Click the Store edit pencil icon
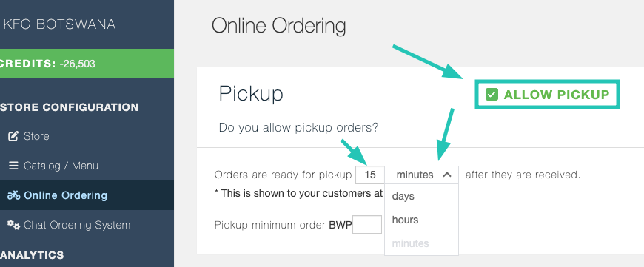Screen dimensions: 644x267 [13, 136]
